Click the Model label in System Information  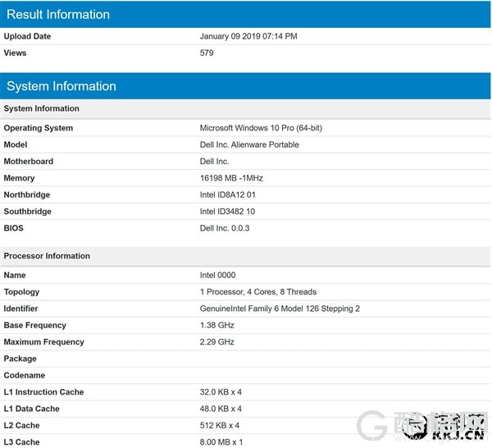pos(16,144)
